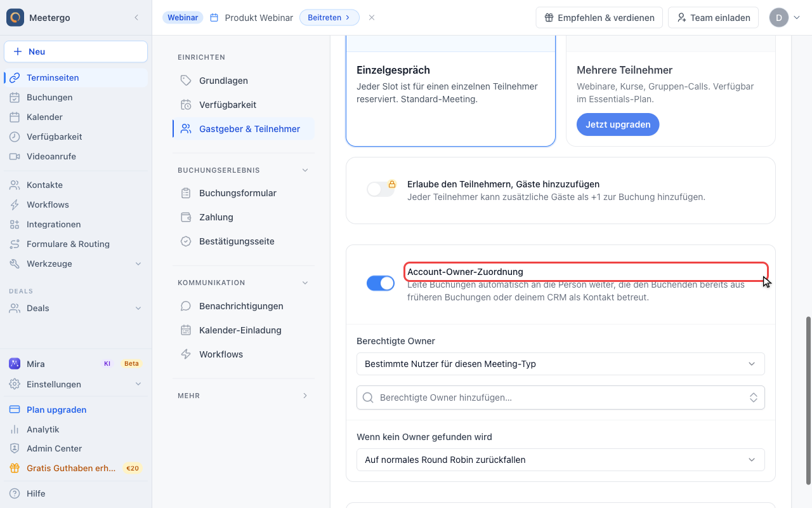This screenshot has height=508, width=812.
Task: Click the Neu button
Action: (x=75, y=51)
